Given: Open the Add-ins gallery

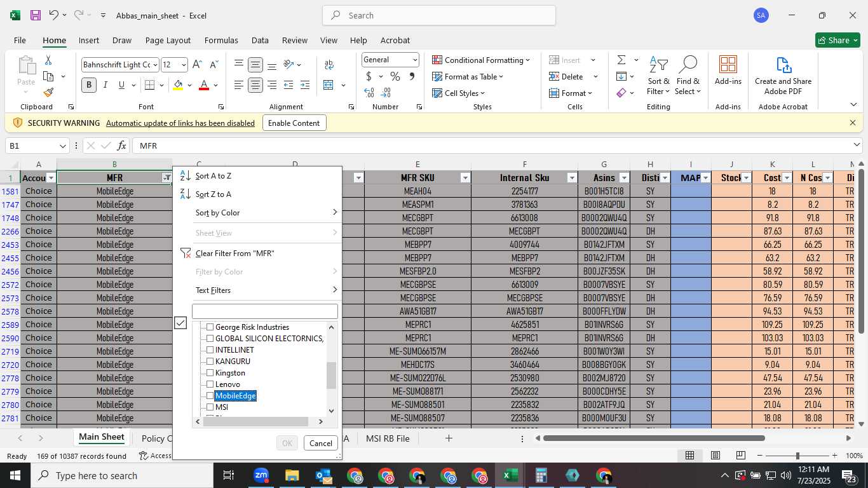Looking at the screenshot, I should [x=728, y=71].
